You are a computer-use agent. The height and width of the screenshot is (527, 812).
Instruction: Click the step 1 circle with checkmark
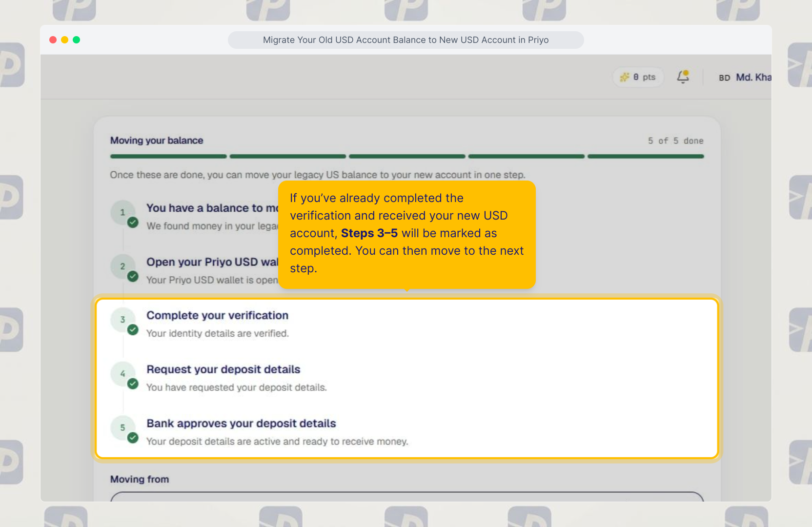tap(123, 213)
